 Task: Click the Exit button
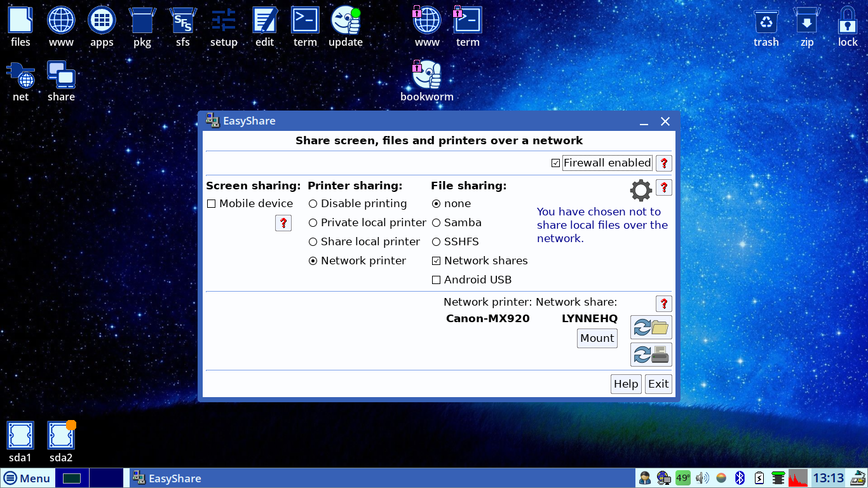coord(658,384)
